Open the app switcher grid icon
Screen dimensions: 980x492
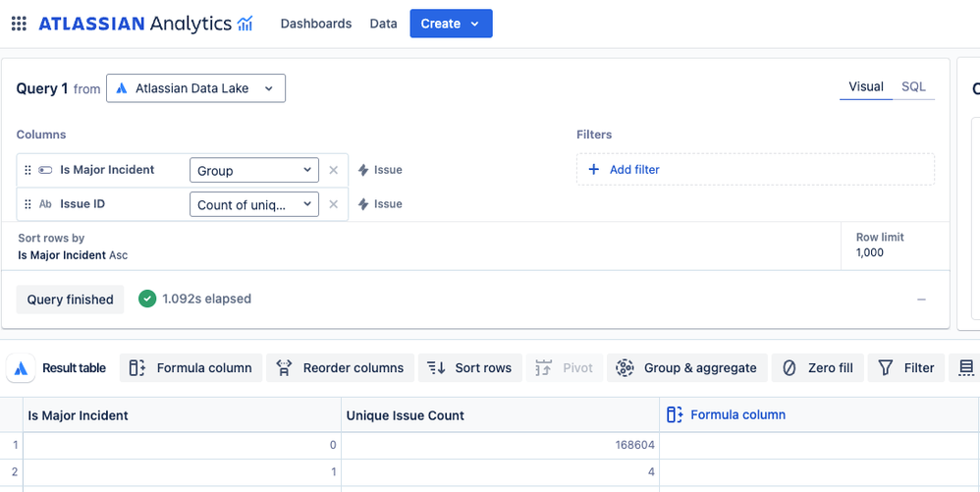[19, 24]
